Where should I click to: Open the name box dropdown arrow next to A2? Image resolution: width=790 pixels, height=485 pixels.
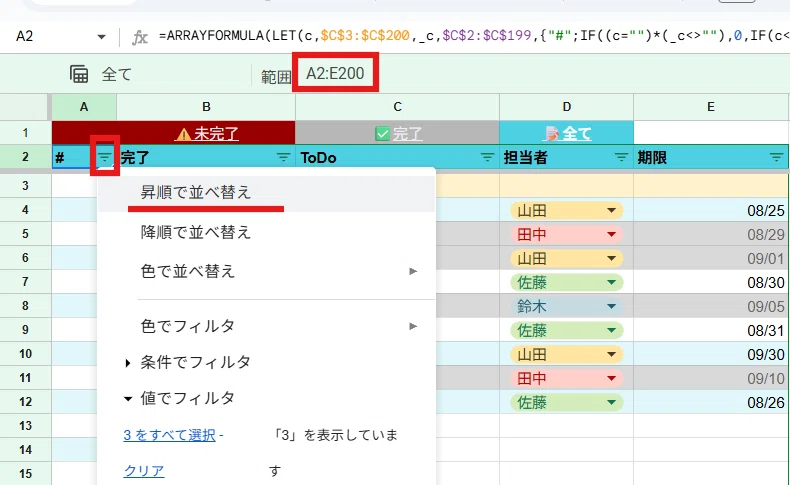click(x=101, y=37)
